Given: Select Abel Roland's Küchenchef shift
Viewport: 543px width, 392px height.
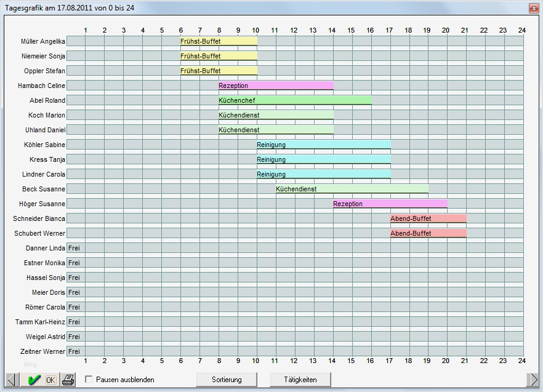Looking at the screenshot, I should (294, 100).
